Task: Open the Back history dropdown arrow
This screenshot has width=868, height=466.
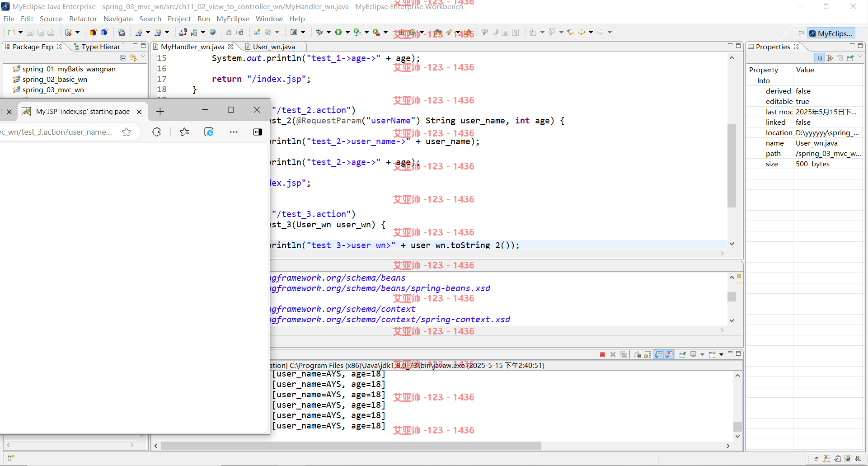Action: [591, 32]
